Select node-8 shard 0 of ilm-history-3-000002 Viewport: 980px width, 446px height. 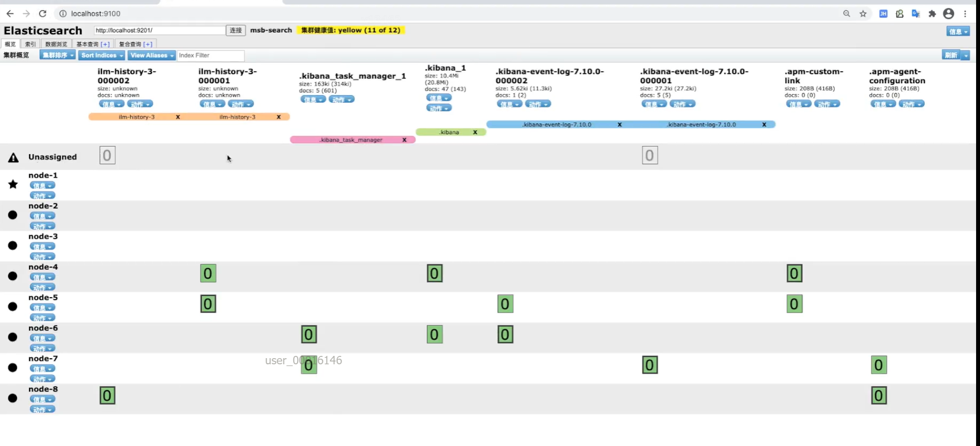pos(107,396)
